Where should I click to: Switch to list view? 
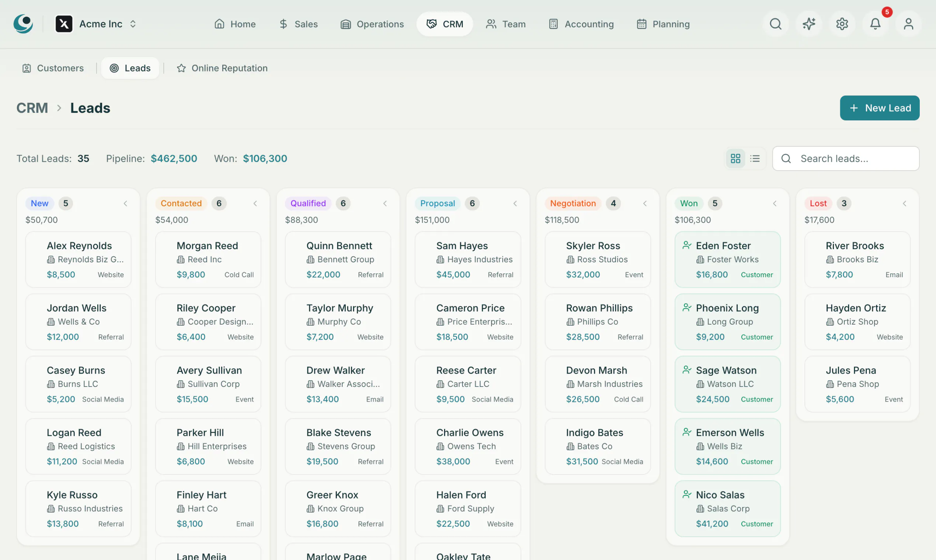pos(755,158)
